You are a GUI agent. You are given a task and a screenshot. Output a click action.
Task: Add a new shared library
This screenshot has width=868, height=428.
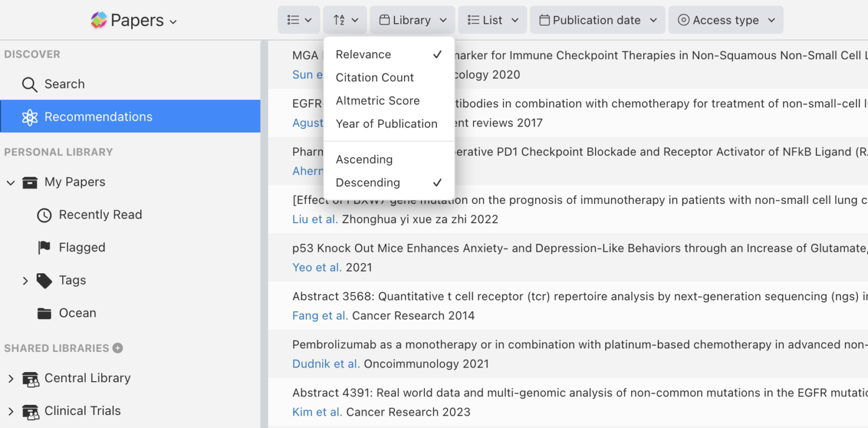(x=117, y=348)
